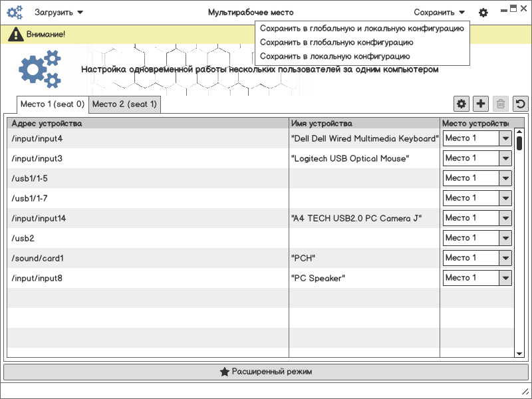Viewport: 532px width, 399px height.
Task: Click "Dell Dell Wired Multimedia Keyboard" device name
Action: click(364, 138)
